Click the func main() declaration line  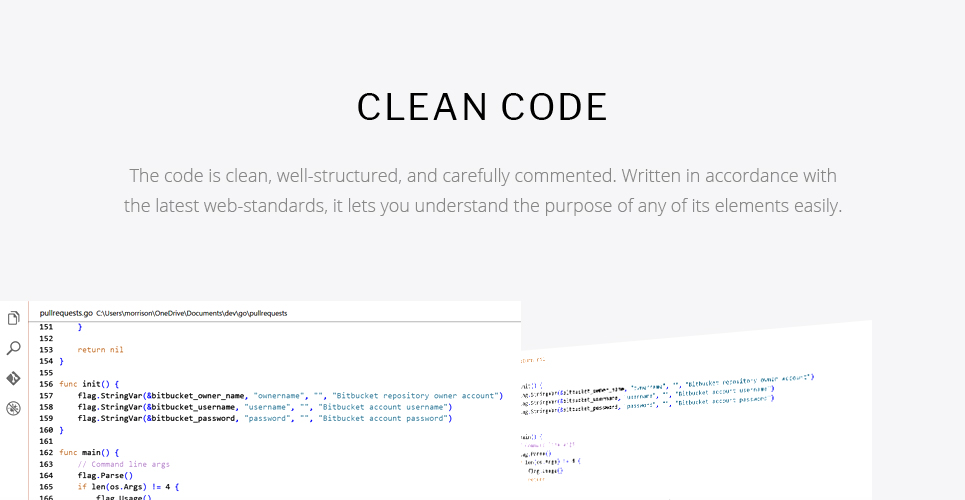point(89,452)
